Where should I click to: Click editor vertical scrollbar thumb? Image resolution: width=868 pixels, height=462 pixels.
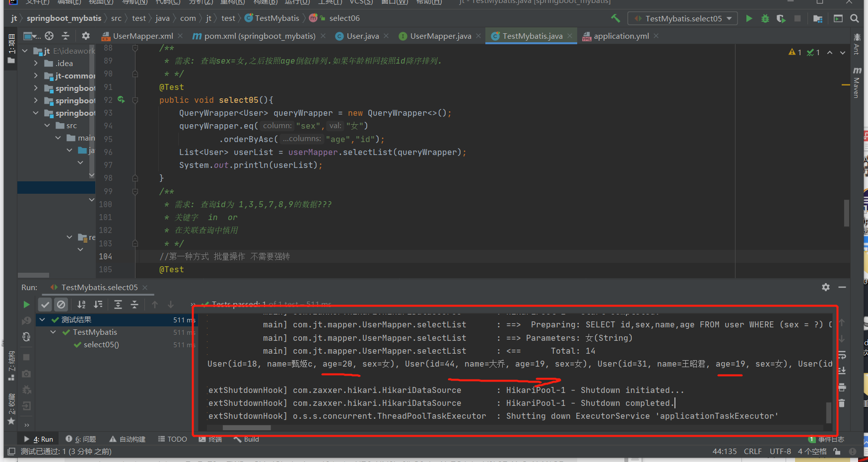pos(847,213)
